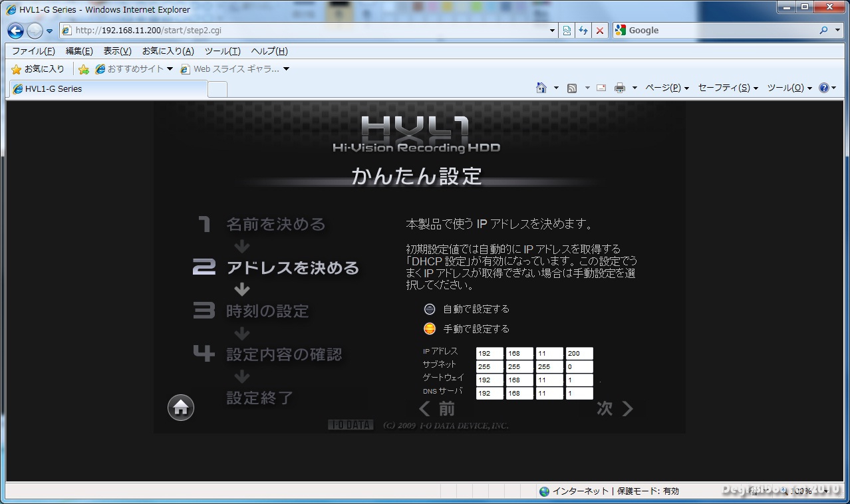Click the ゲートウェイ field showing 11
The height and width of the screenshot is (504, 850).
click(549, 380)
